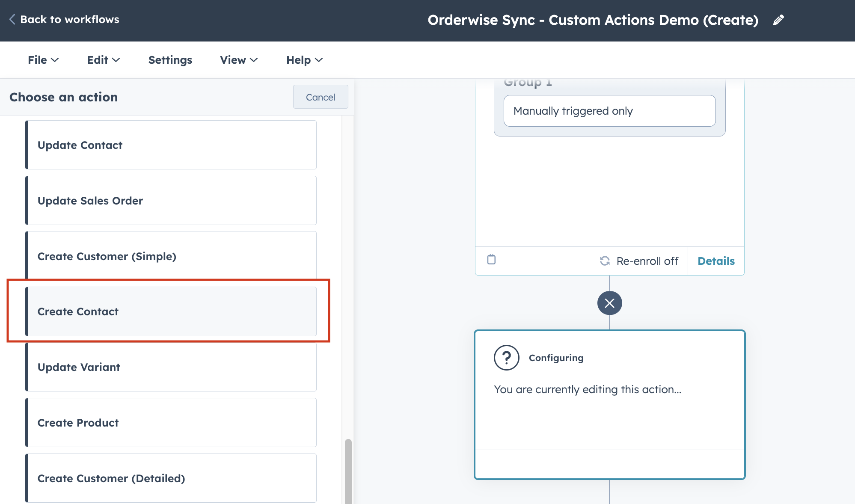Select the Update Contact action
855x504 pixels.
(171, 145)
